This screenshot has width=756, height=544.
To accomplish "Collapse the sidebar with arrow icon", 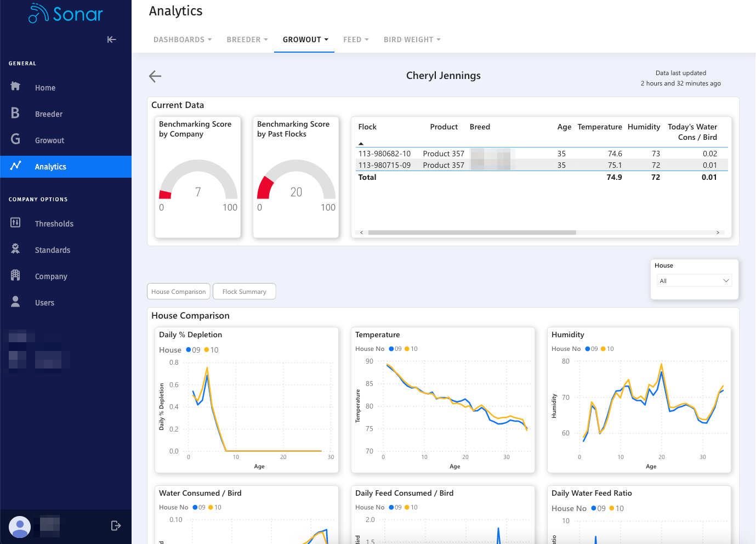I will [x=111, y=39].
